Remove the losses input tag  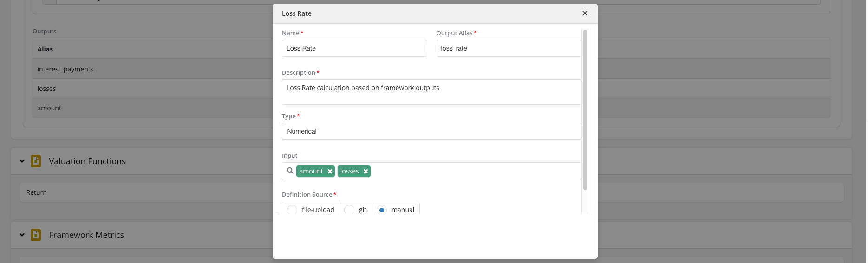[x=365, y=172]
